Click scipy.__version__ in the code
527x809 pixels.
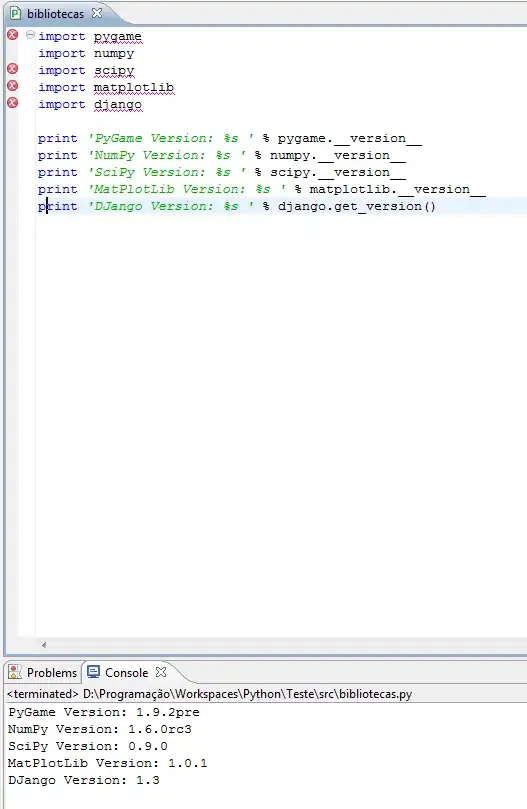[338, 173]
